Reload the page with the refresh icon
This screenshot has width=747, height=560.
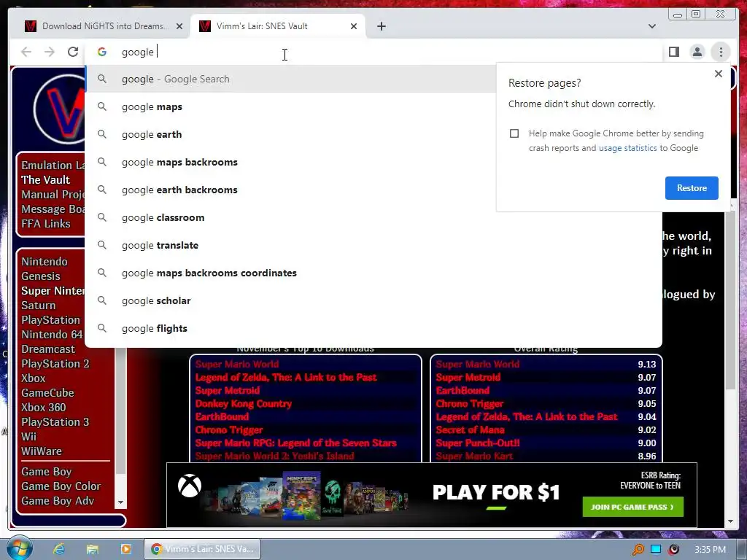click(73, 52)
